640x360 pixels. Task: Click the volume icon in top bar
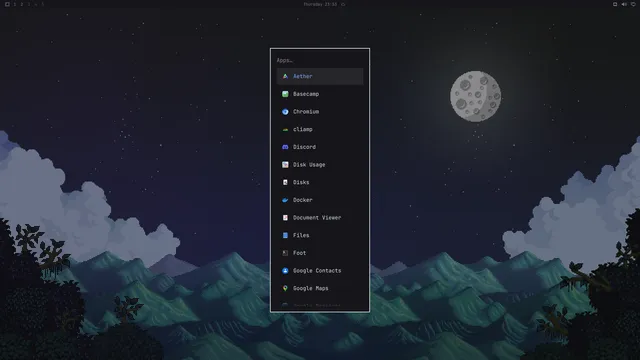[x=624, y=4]
